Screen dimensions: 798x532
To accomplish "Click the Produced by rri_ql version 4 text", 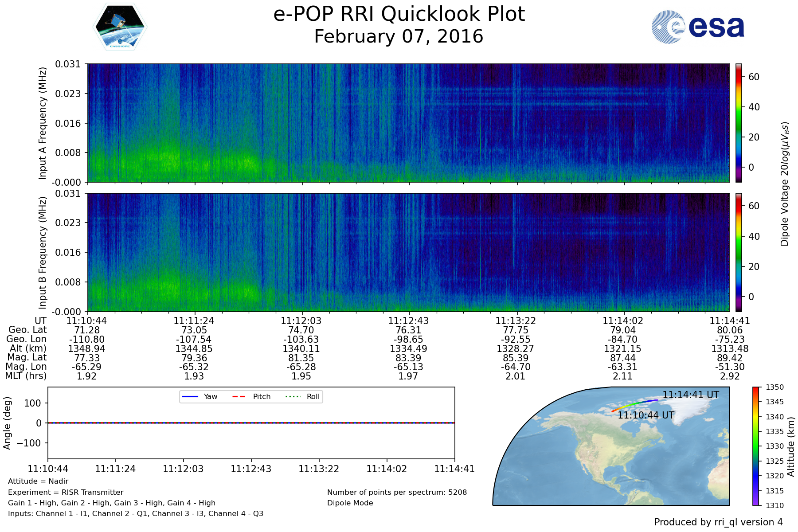I will click(x=718, y=522).
